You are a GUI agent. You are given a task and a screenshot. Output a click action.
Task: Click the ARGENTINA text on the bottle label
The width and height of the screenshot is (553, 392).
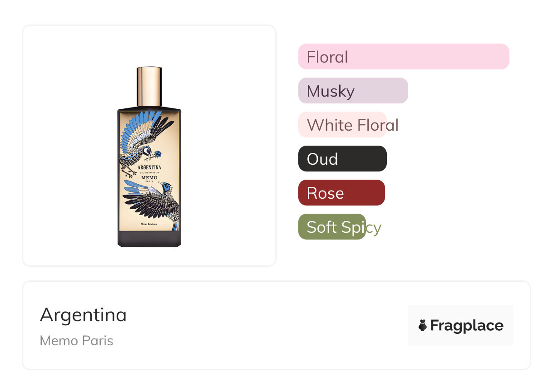pyautogui.click(x=149, y=167)
